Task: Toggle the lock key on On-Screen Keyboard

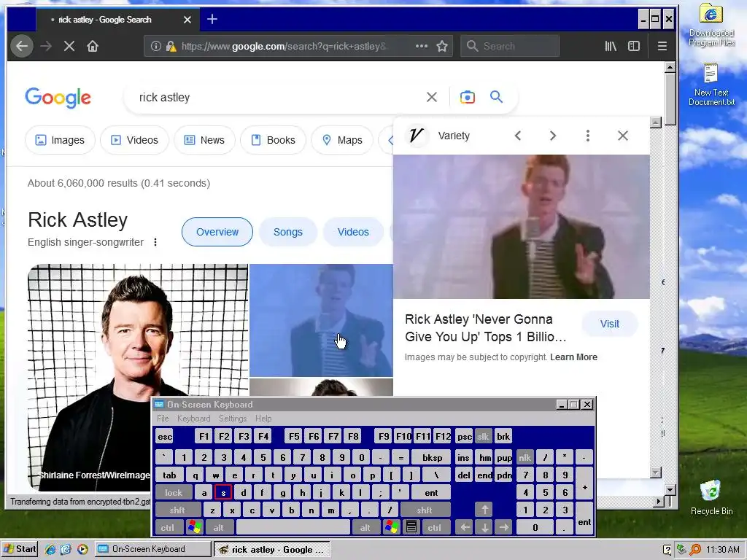Action: (x=174, y=492)
